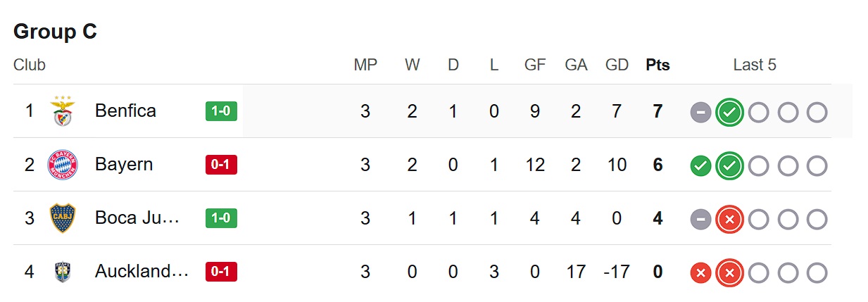Click Benfica's green win checkmark result icon
868x302 pixels.
(x=729, y=112)
